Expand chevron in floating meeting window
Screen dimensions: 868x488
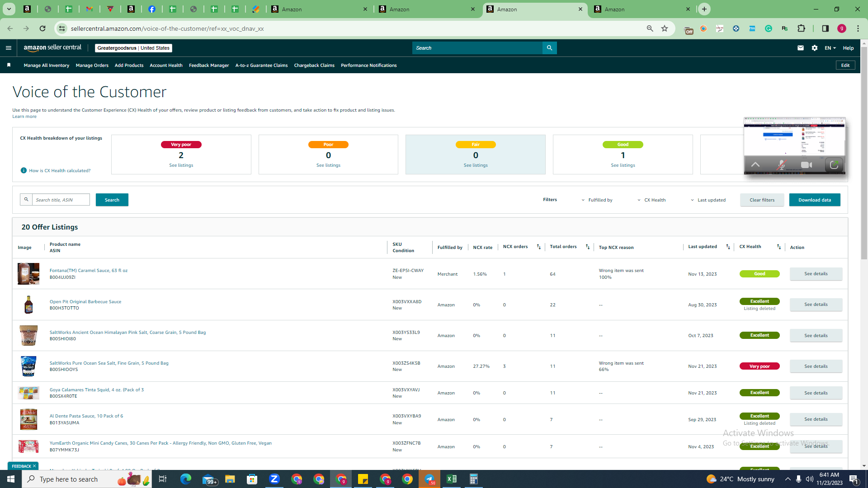coord(755,165)
